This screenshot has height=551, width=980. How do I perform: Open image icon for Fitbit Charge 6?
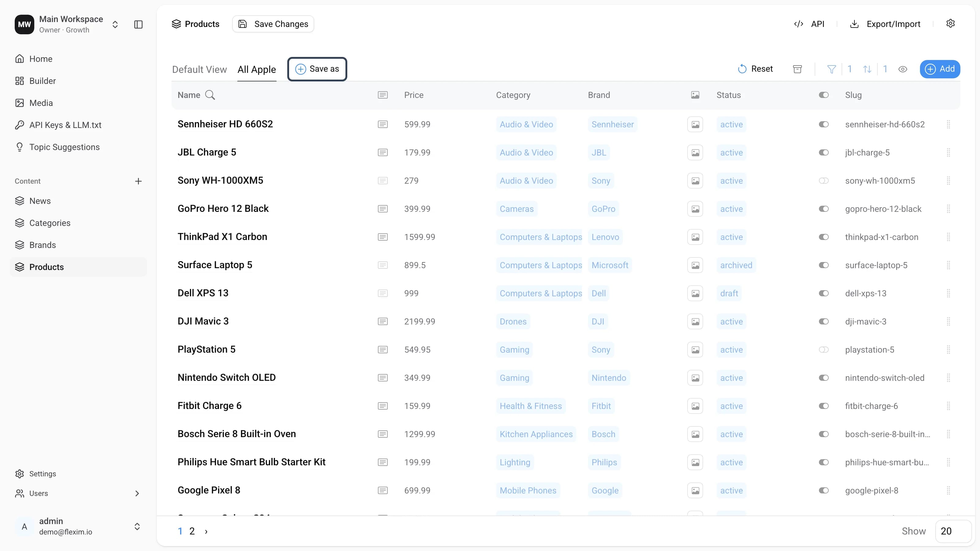[x=695, y=406]
